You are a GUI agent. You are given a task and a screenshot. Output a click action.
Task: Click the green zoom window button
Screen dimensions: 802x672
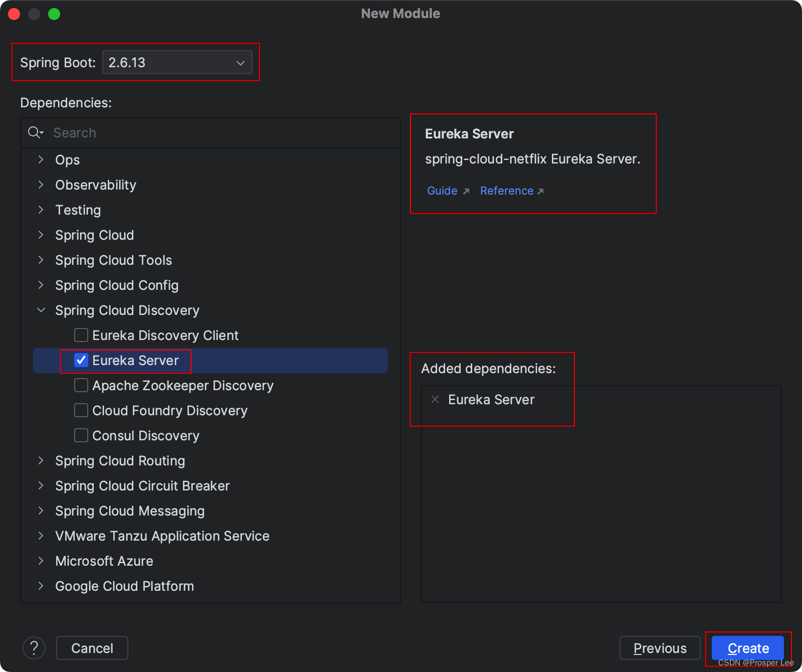[x=54, y=14]
